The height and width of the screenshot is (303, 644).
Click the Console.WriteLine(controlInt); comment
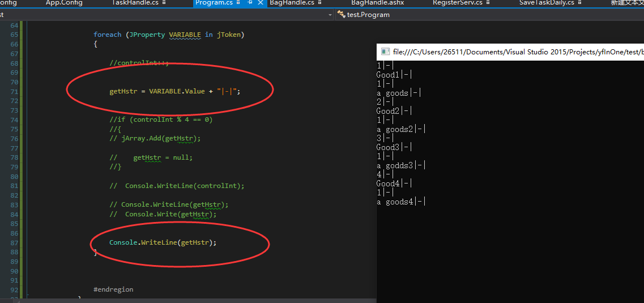pyautogui.click(x=177, y=186)
